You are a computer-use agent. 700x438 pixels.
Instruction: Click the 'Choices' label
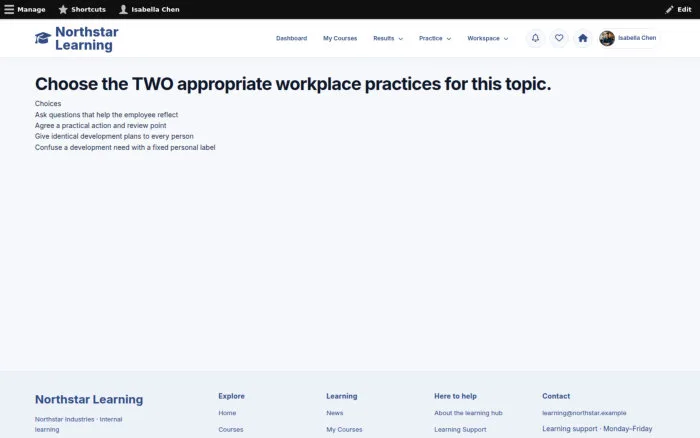click(48, 104)
